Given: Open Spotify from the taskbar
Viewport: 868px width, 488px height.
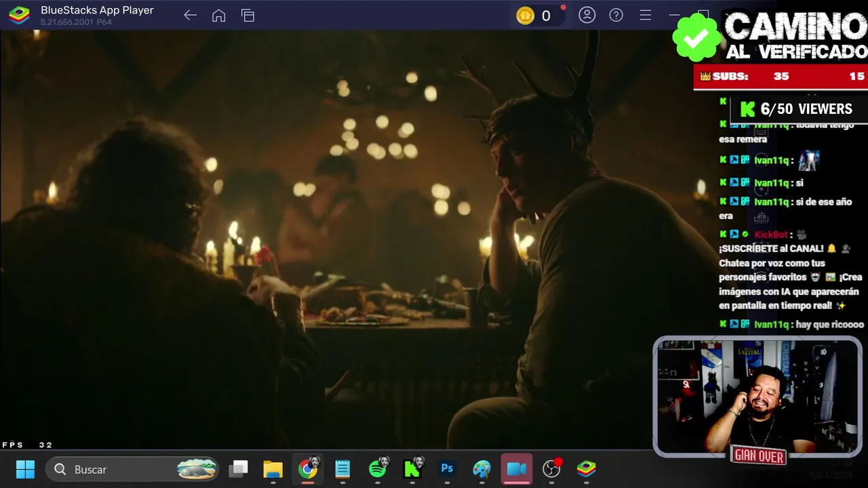Looking at the screenshot, I should 378,469.
